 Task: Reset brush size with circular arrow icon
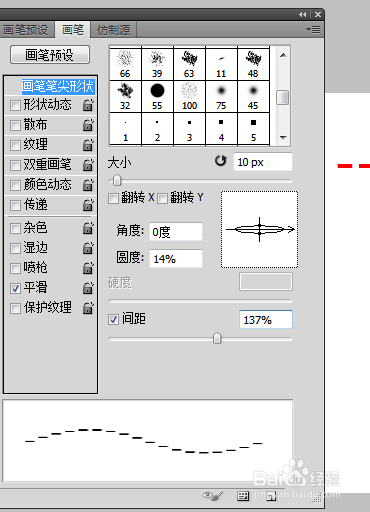pos(220,161)
